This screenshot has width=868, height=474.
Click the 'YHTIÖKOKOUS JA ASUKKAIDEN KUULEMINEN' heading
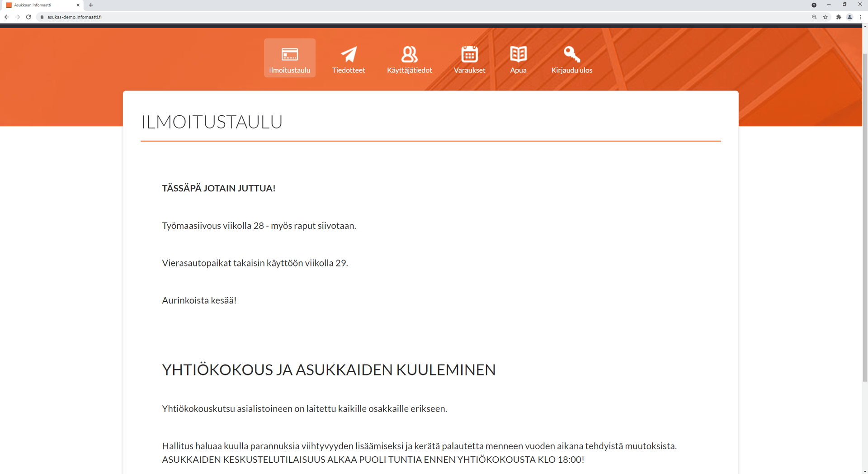point(329,370)
